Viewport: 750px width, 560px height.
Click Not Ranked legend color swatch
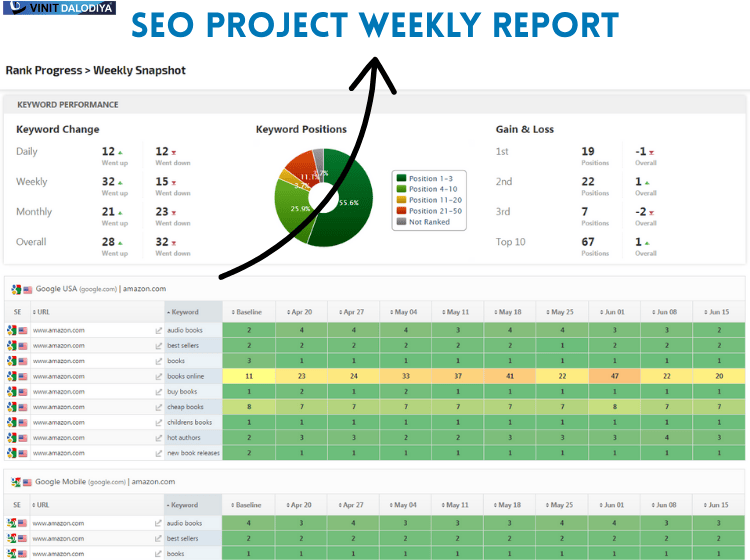[x=401, y=222]
